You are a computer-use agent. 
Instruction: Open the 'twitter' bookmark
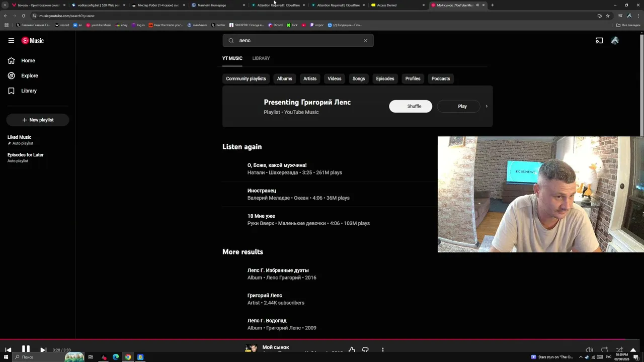(x=218, y=25)
